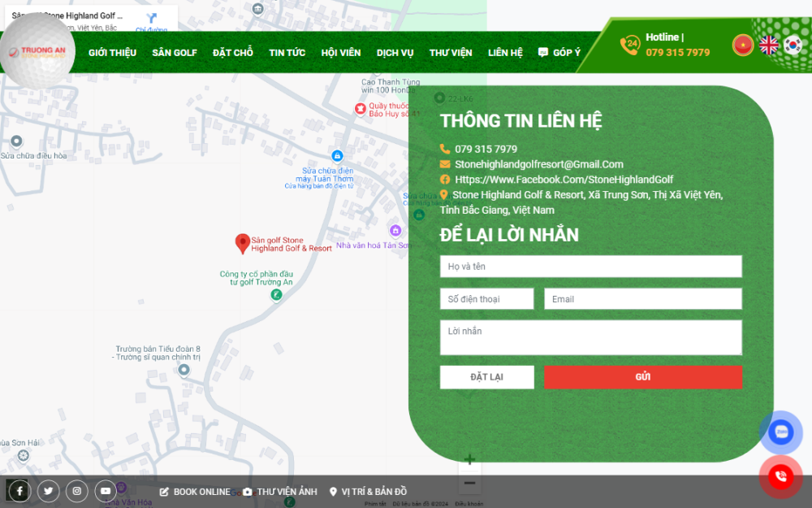Open the GIỚI THIỆU menu
812x508 pixels.
[x=112, y=52]
